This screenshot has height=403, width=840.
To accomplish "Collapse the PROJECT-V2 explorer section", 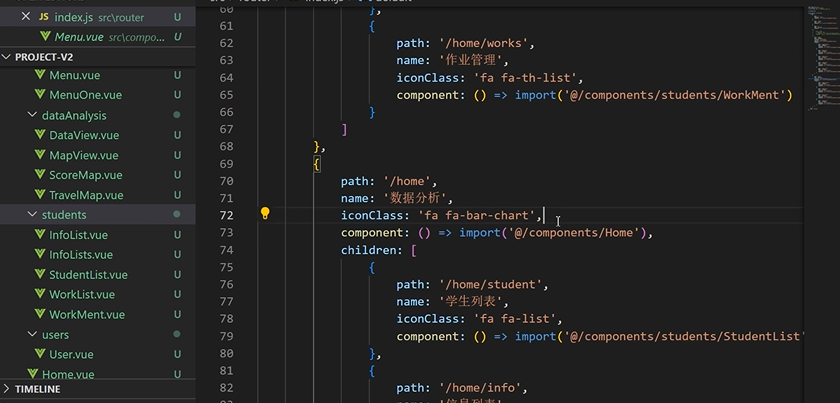I will [98, 57].
